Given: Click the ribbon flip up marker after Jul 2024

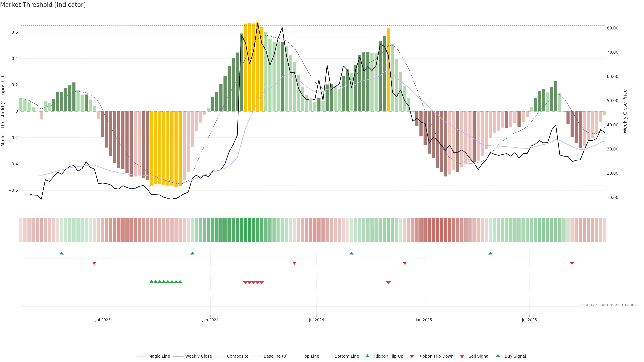Looking at the screenshot, I should tap(352, 253).
